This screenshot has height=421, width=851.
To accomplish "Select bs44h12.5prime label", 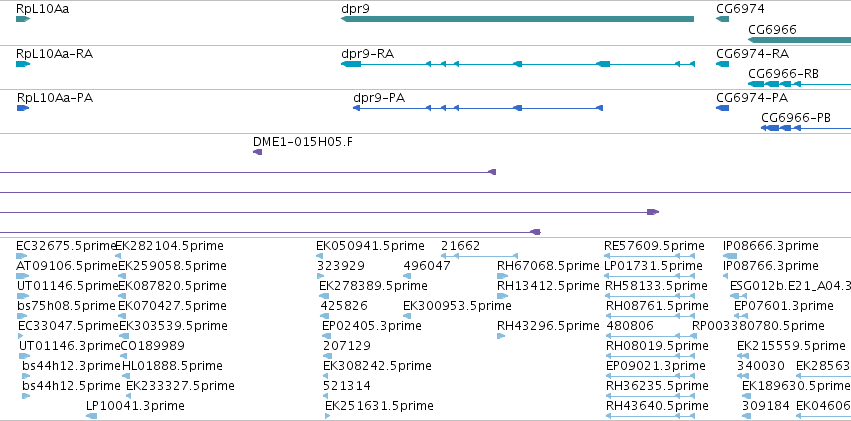I will click(71, 386).
